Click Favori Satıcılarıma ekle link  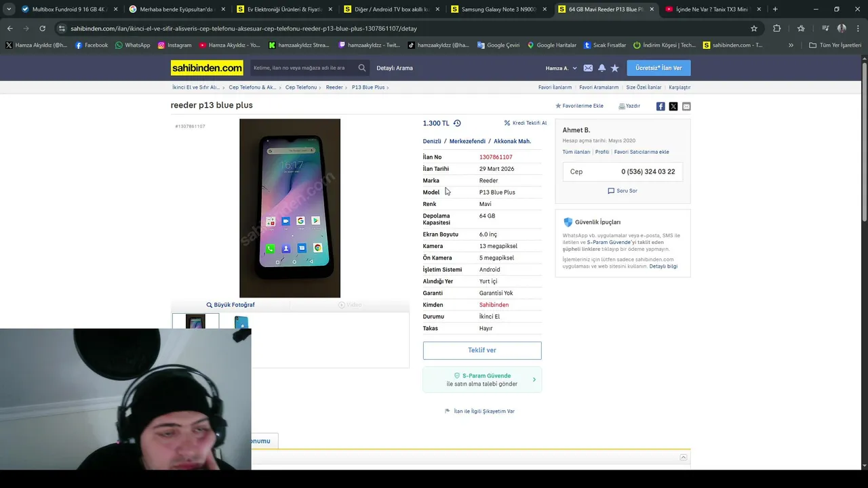(642, 152)
